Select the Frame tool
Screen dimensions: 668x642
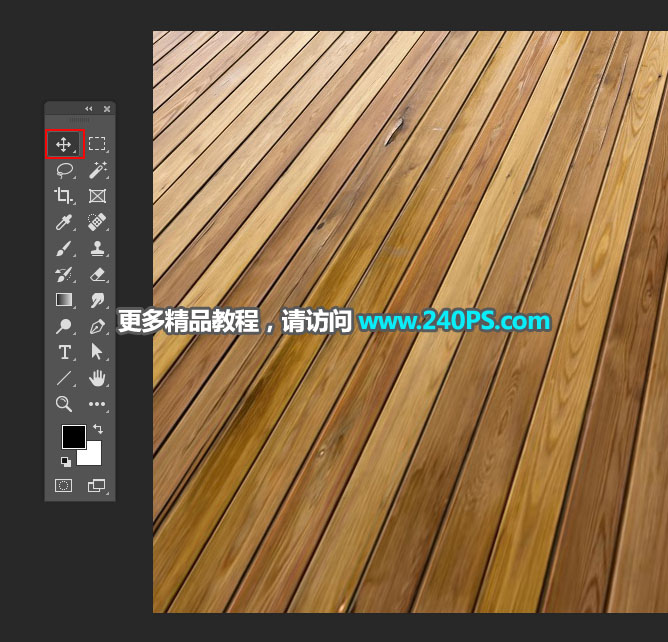97,196
